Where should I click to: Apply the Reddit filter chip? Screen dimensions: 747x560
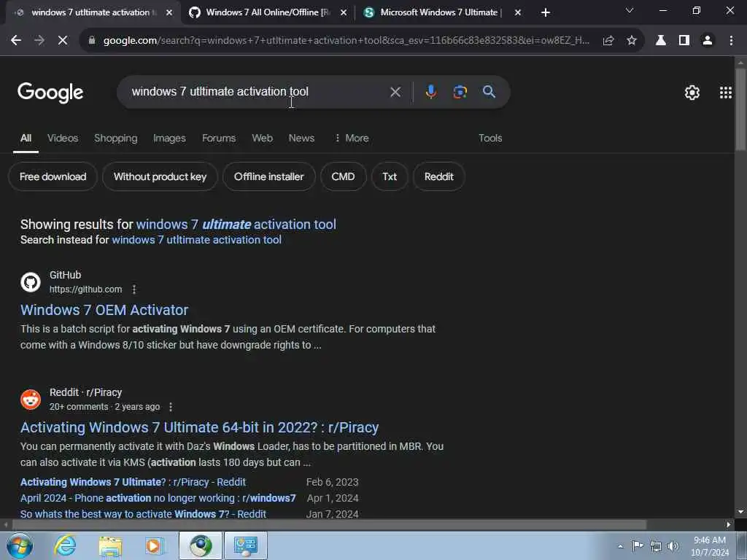438,176
